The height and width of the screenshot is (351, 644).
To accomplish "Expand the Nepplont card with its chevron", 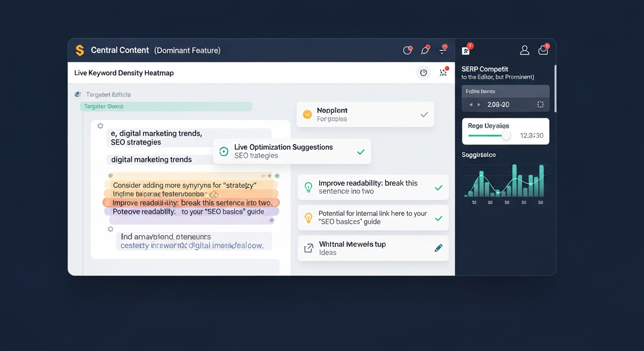I will coord(424,115).
